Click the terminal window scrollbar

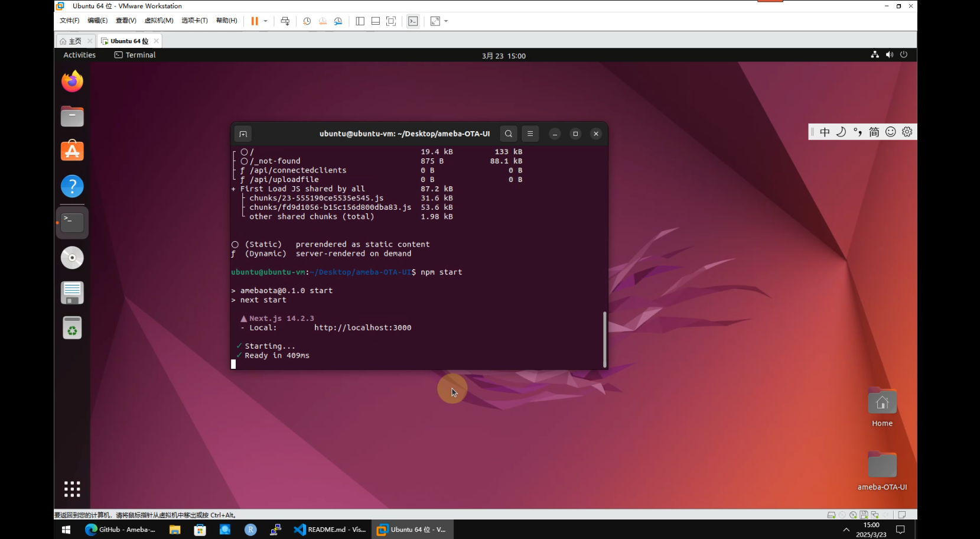tap(604, 339)
